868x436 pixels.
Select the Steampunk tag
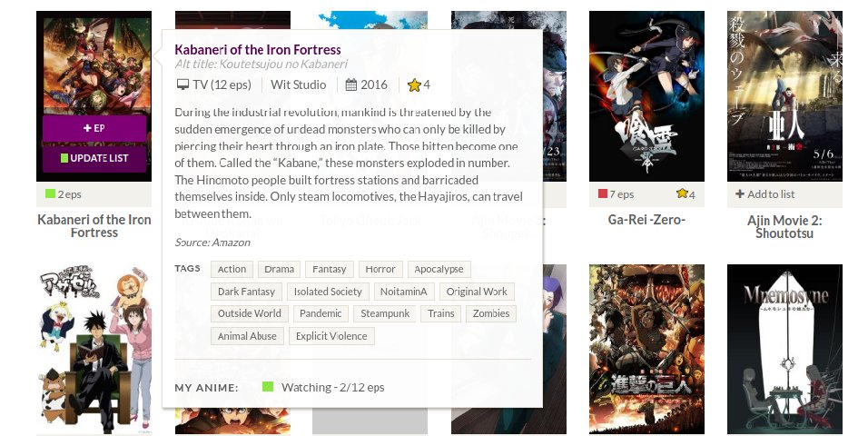click(x=385, y=313)
